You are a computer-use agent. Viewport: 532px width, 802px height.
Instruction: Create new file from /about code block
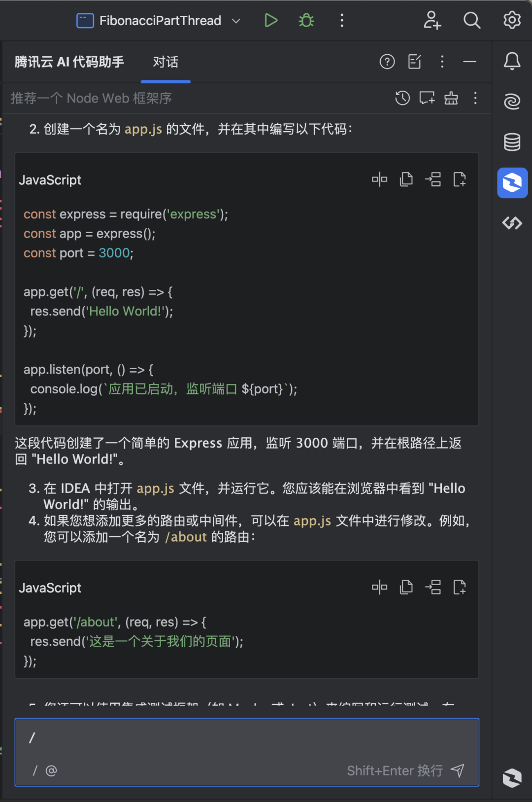460,587
